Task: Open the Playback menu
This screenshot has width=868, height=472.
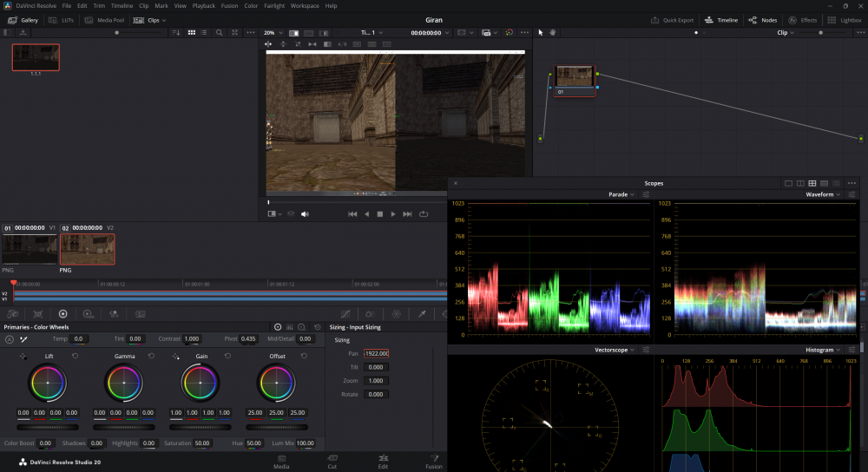Action: (203, 5)
